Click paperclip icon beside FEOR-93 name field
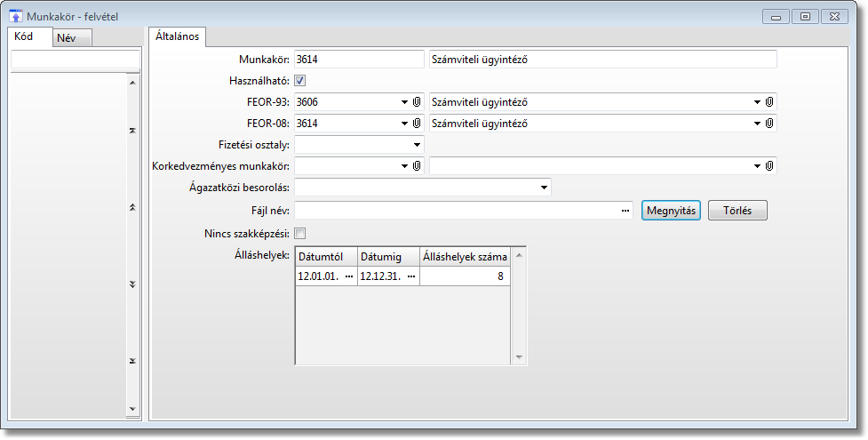Viewport: 868px width, 440px height. [768, 102]
